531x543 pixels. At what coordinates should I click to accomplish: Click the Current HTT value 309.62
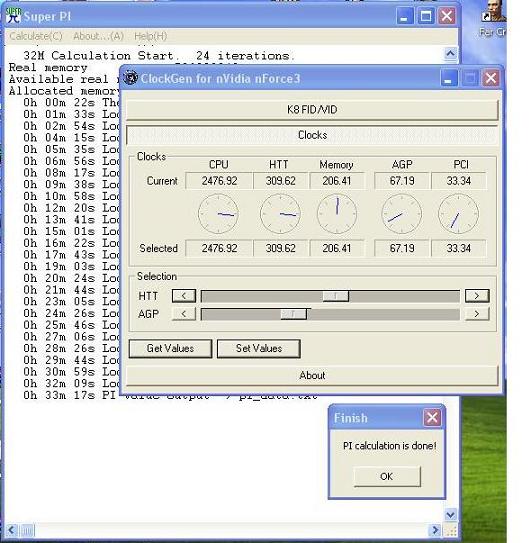[x=280, y=181]
